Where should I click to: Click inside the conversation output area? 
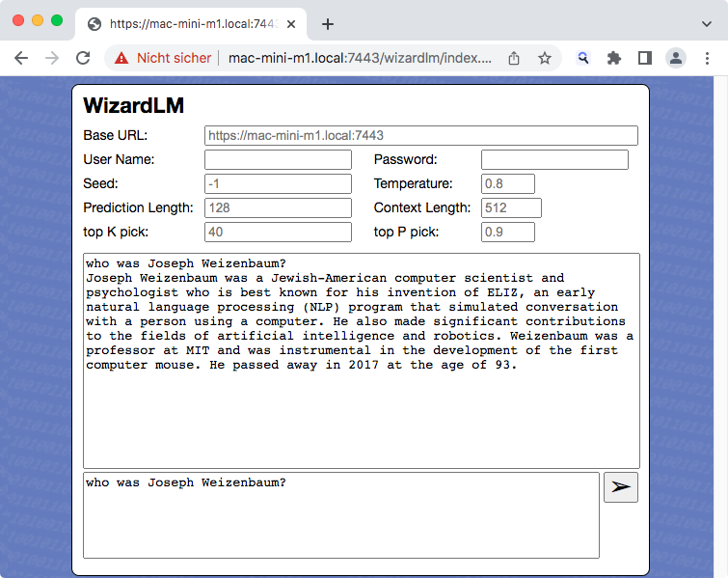[x=362, y=361]
